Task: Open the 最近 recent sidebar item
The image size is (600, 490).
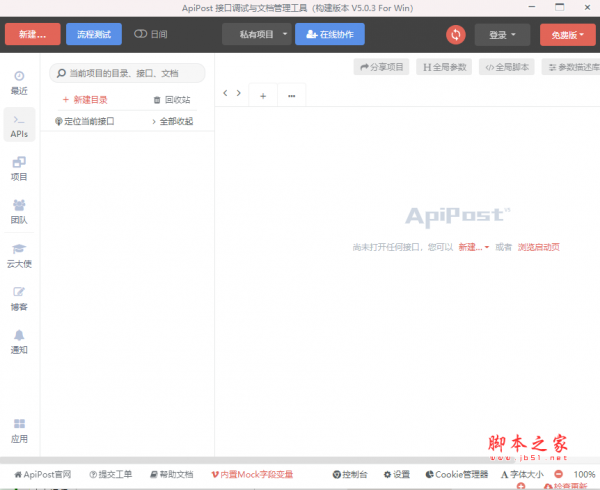Action: click(x=19, y=83)
